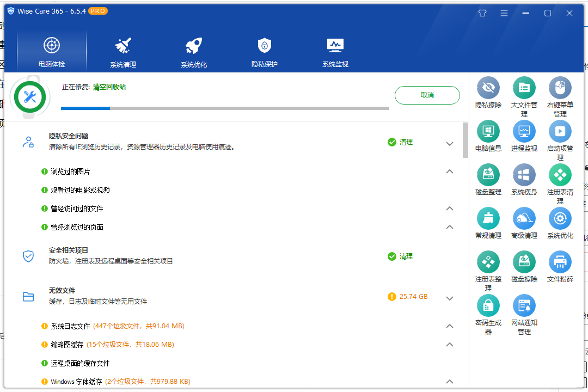Click the 无效文件 folder icon

[28, 296]
